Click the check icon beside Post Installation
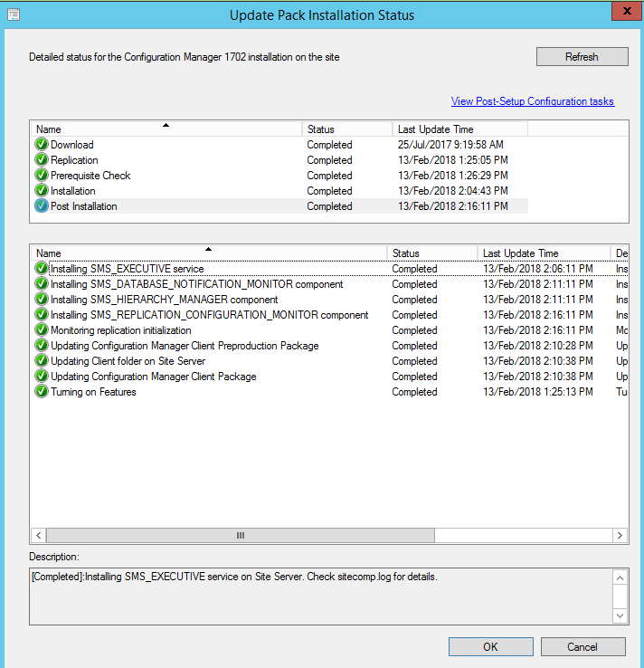The width and height of the screenshot is (644, 668). point(42,205)
